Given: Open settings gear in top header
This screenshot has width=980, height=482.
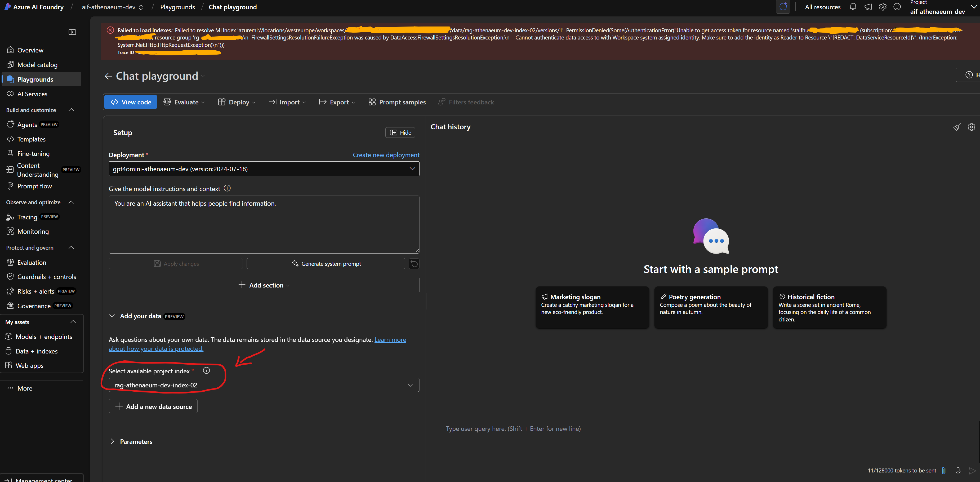Looking at the screenshot, I should click(883, 7).
